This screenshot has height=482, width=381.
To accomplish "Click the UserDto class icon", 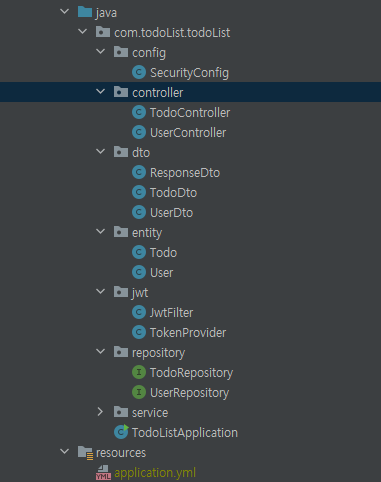I will click(x=139, y=212).
